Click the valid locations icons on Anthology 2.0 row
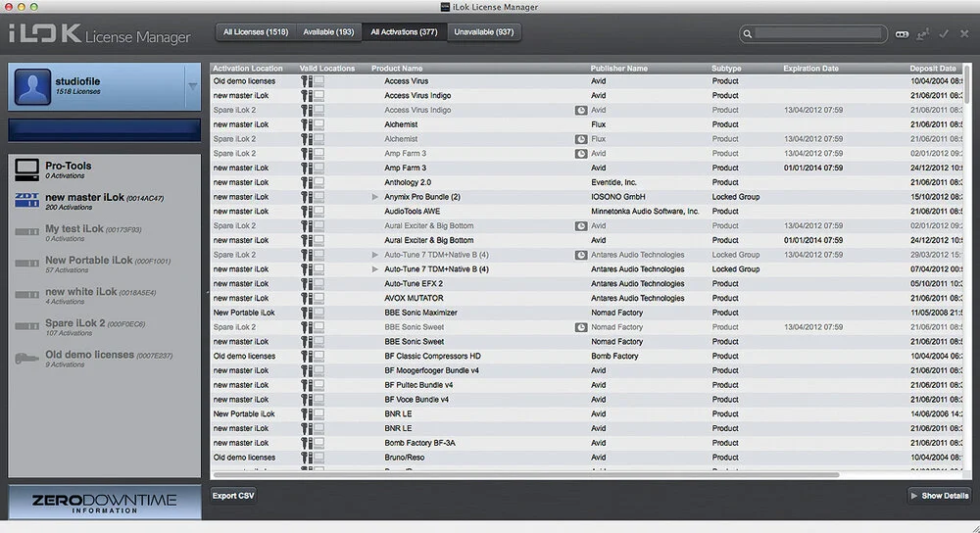Image resolution: width=980 pixels, height=533 pixels. pyautogui.click(x=313, y=182)
